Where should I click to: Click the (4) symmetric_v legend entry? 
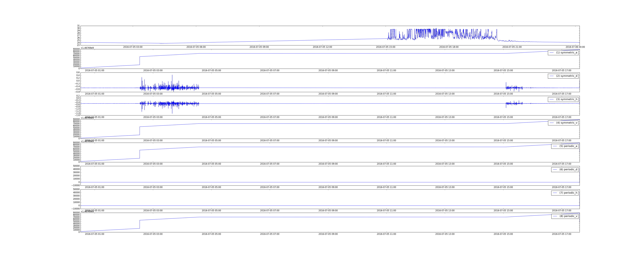[x=563, y=123]
